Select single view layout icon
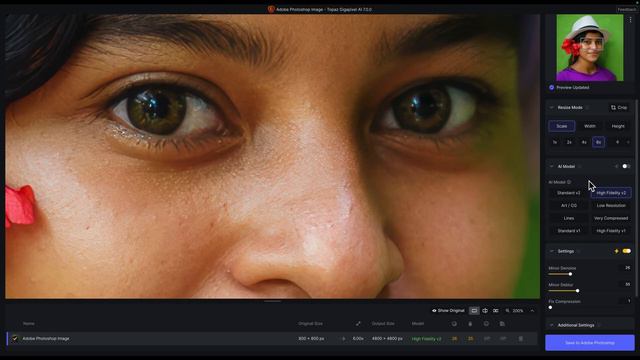Viewport: 640px width, 360px height. 474,311
